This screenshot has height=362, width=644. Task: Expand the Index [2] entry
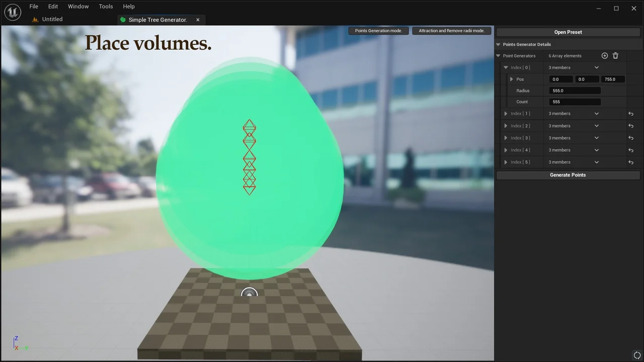(506, 126)
